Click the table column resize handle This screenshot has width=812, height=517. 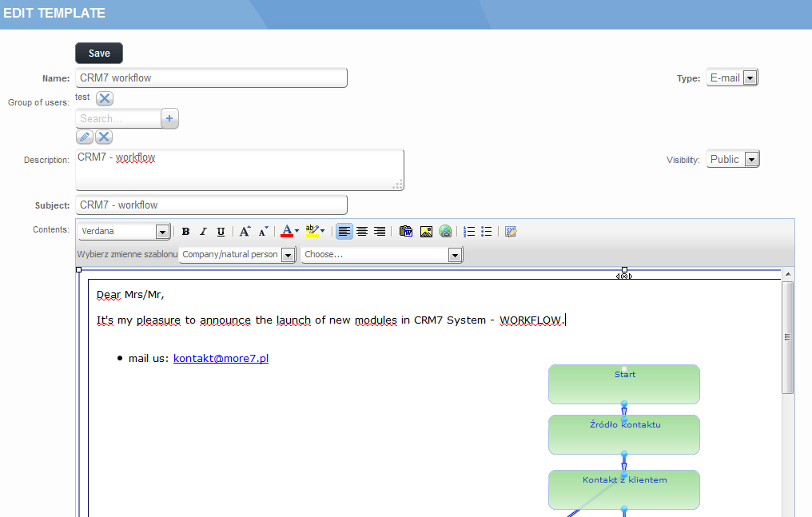624,276
